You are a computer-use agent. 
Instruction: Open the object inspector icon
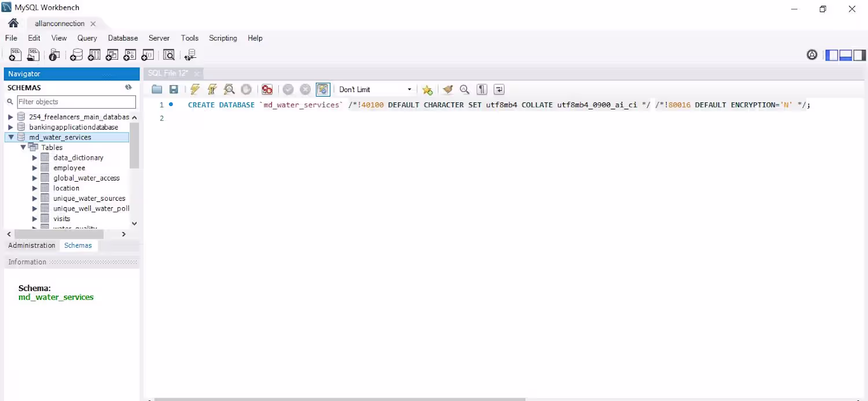[x=54, y=55]
